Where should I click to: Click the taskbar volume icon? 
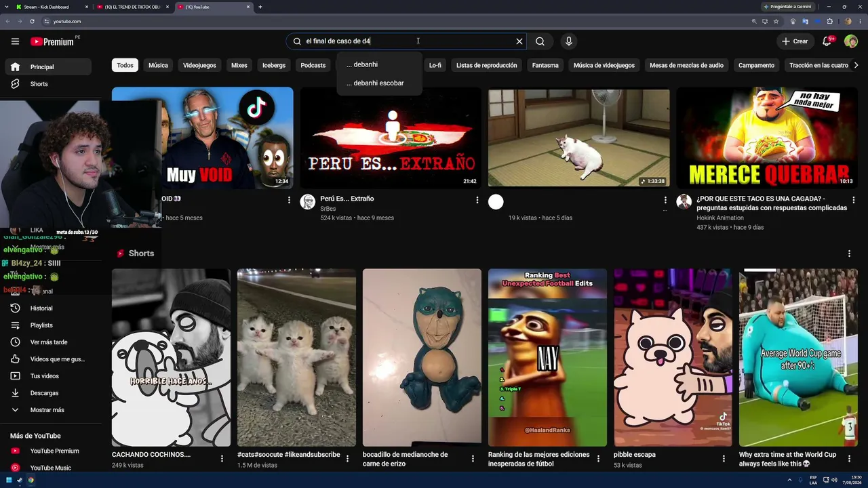pyautogui.click(x=833, y=480)
